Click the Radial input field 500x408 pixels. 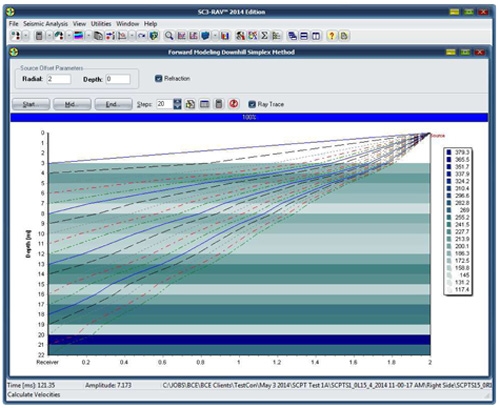point(59,79)
